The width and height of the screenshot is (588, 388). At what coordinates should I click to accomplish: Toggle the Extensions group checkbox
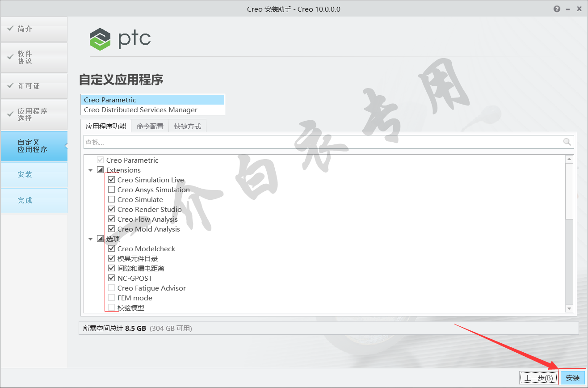point(100,170)
